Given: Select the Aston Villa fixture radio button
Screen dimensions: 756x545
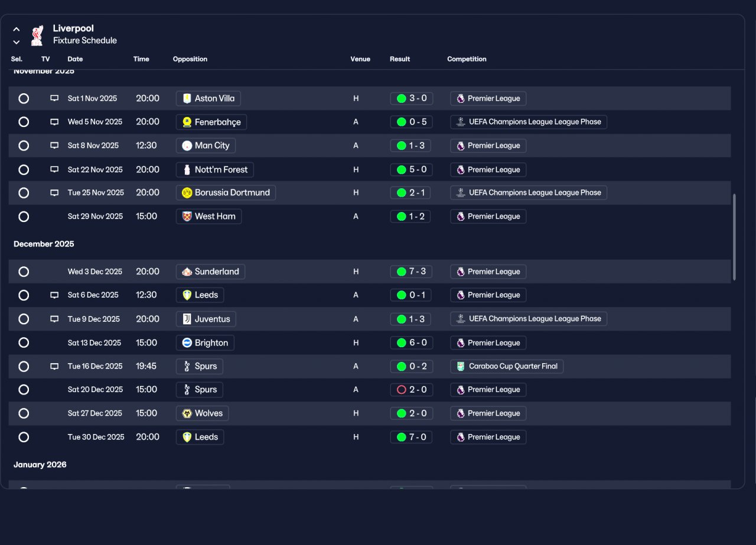Looking at the screenshot, I should 24,99.
